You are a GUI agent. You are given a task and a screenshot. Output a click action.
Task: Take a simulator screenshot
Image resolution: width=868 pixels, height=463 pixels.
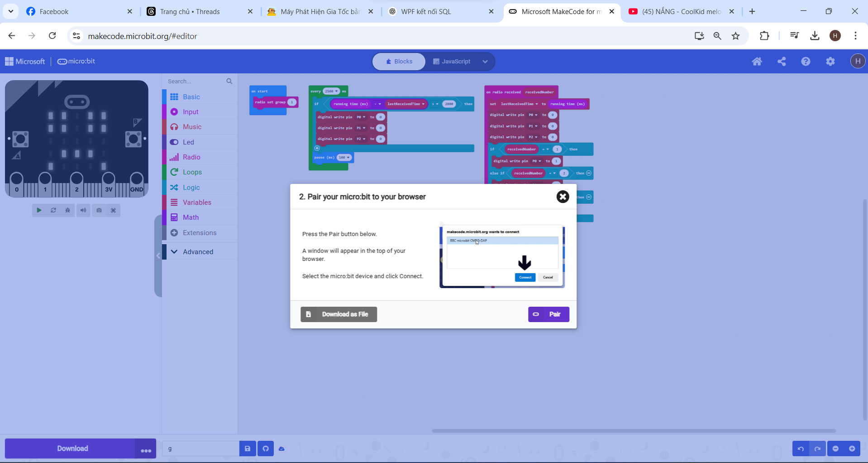tap(99, 210)
